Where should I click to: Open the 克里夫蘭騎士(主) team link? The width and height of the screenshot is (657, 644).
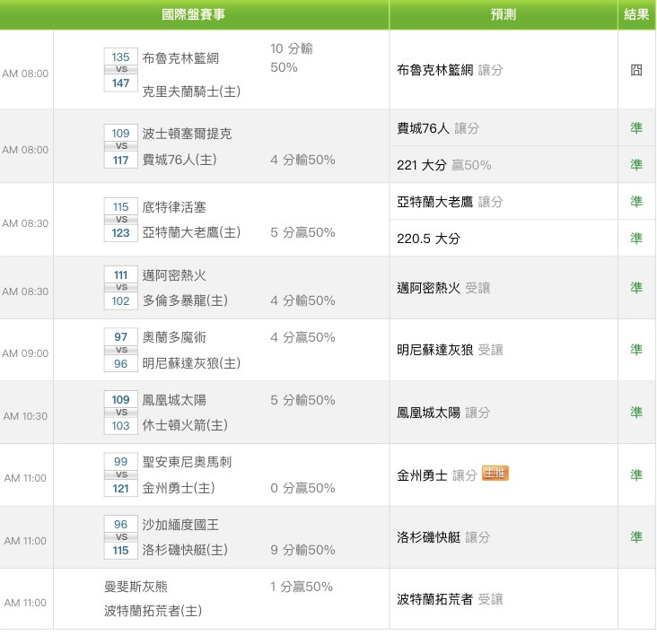point(191,91)
